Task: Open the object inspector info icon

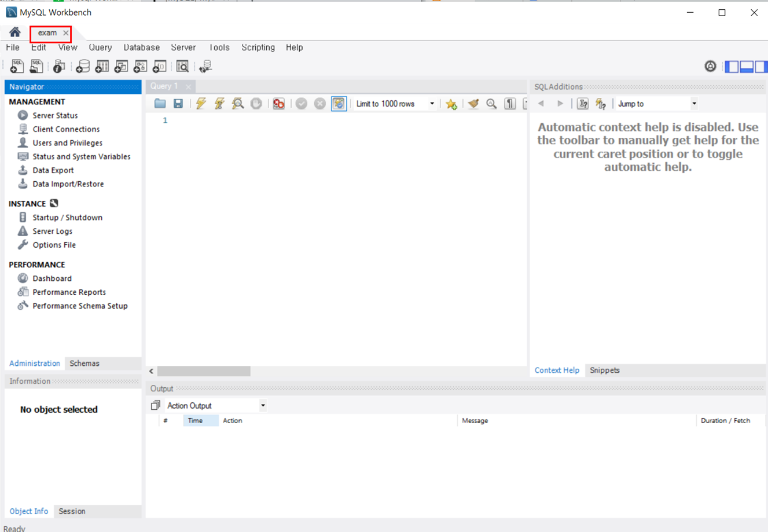Action: click(x=58, y=67)
